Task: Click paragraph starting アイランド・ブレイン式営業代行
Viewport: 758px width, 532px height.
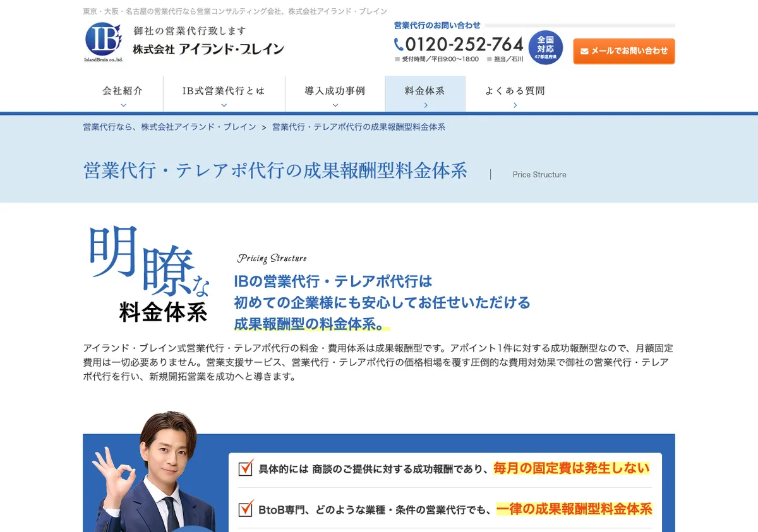Action: 378,362
